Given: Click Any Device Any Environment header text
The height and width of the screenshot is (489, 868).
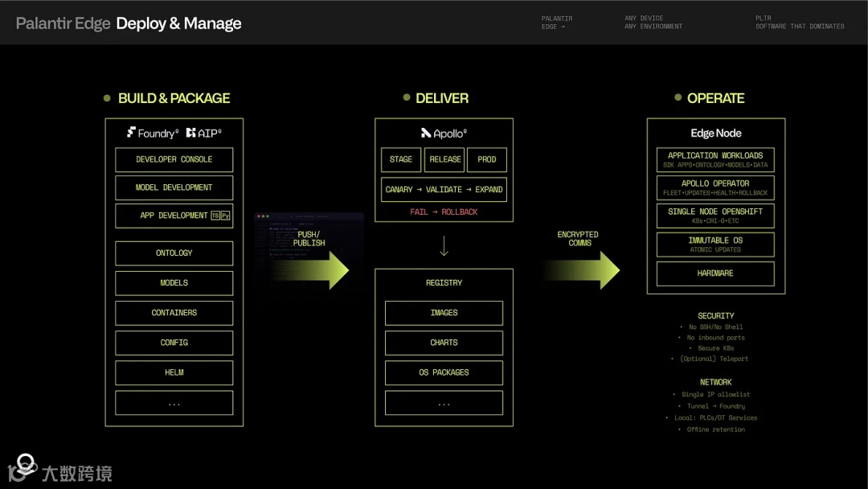Looking at the screenshot, I should (x=653, y=23).
